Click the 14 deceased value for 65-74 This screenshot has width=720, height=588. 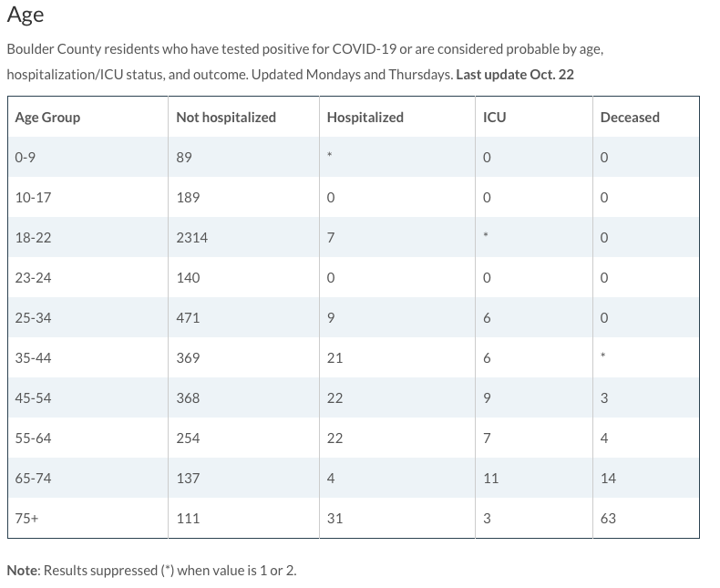(608, 479)
